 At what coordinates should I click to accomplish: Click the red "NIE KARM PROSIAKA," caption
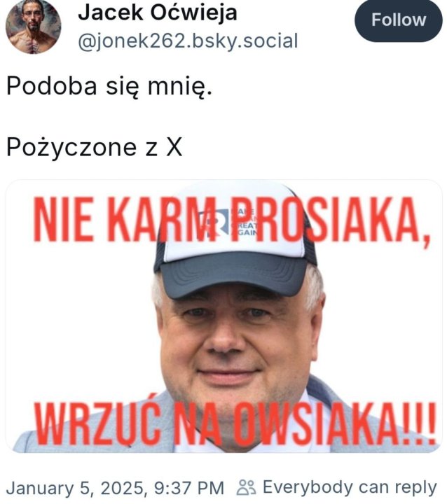tap(233, 220)
